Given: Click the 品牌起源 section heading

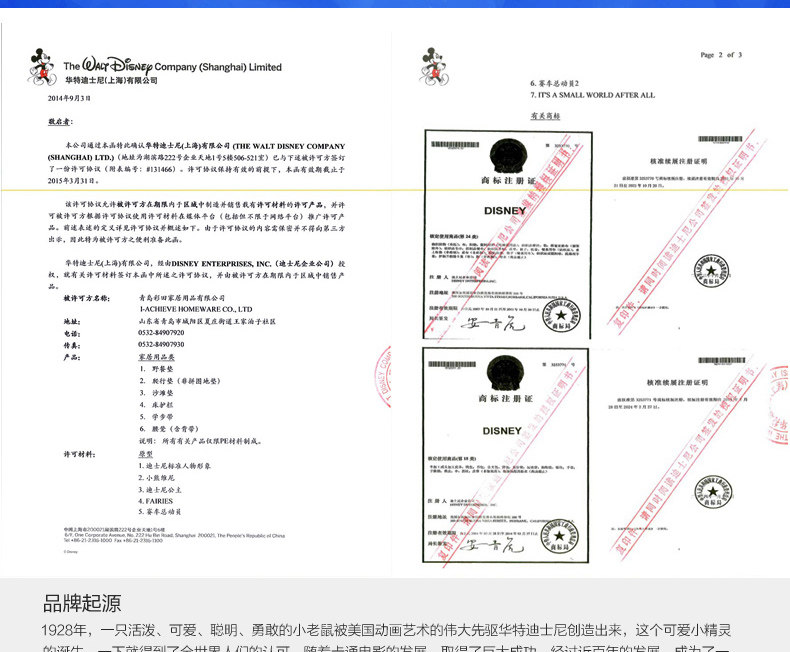Looking at the screenshot, I should (82, 603).
